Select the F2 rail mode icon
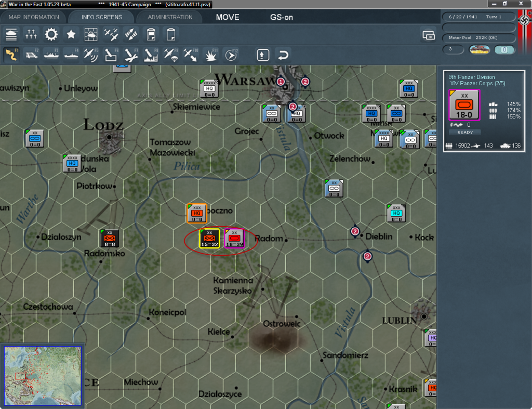This screenshot has height=409, width=532. coord(32,55)
